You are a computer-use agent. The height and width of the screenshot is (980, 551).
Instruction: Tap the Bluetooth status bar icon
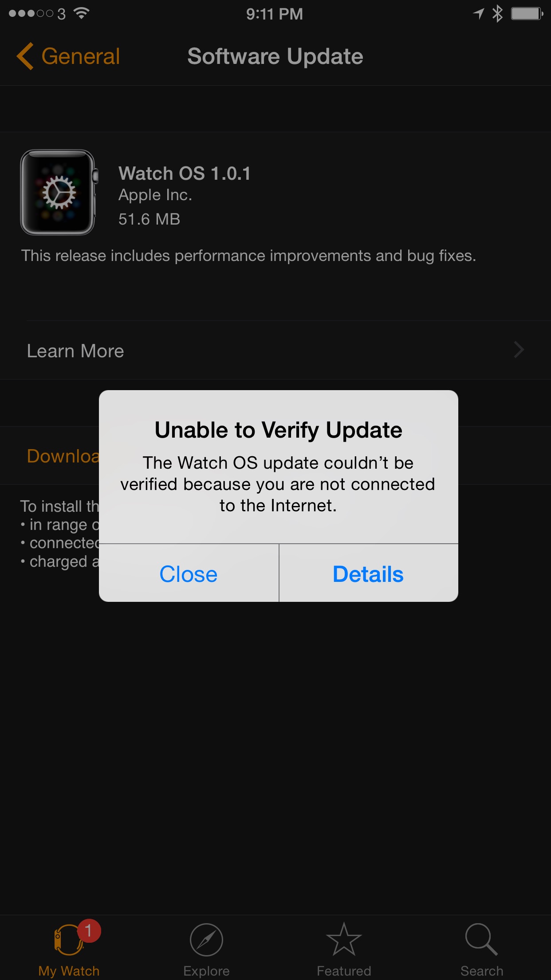(497, 14)
